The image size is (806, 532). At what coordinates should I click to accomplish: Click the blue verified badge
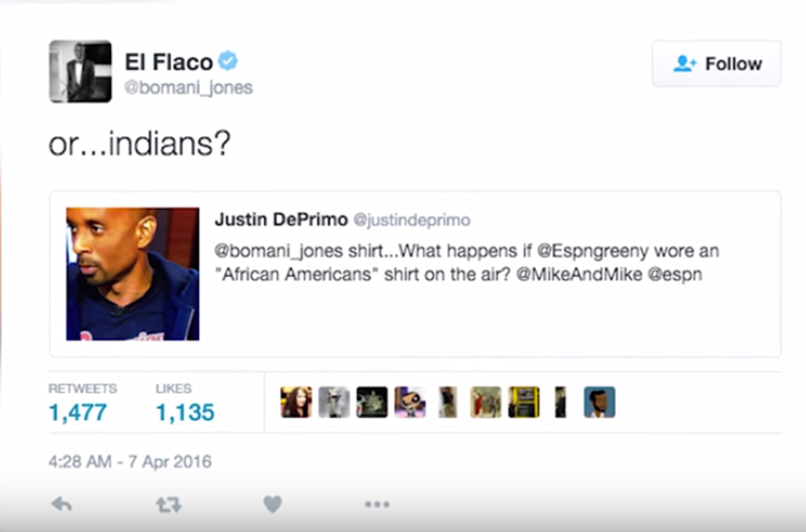(228, 61)
